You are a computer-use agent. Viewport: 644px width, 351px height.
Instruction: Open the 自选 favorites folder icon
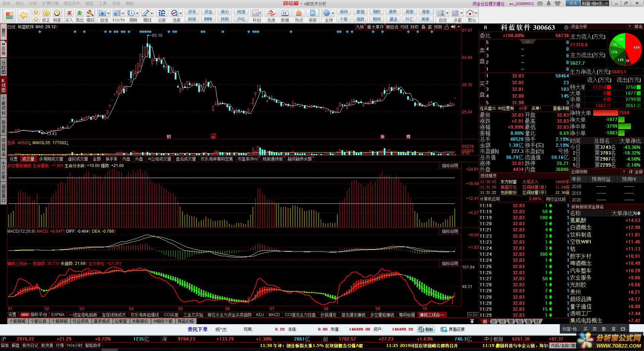point(103,13)
